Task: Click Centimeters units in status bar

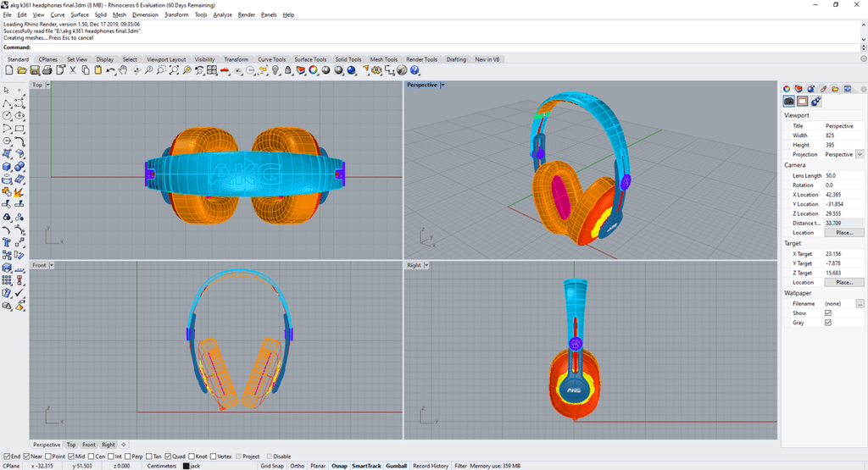Action: 162,466
